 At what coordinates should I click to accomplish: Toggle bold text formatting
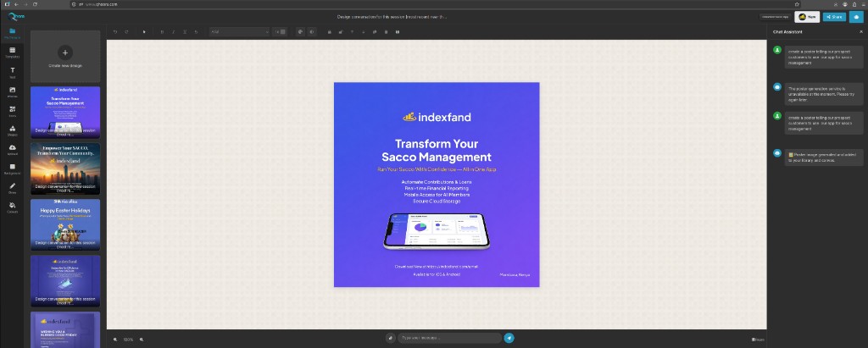point(162,32)
